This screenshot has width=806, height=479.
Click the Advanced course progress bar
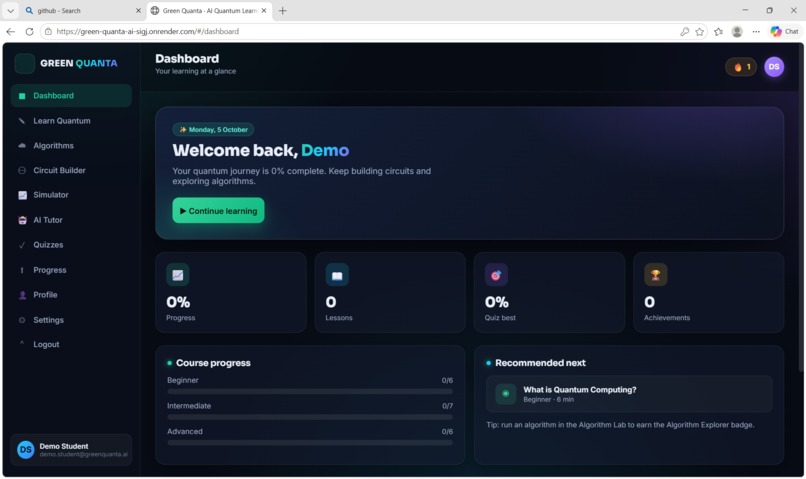pos(310,443)
